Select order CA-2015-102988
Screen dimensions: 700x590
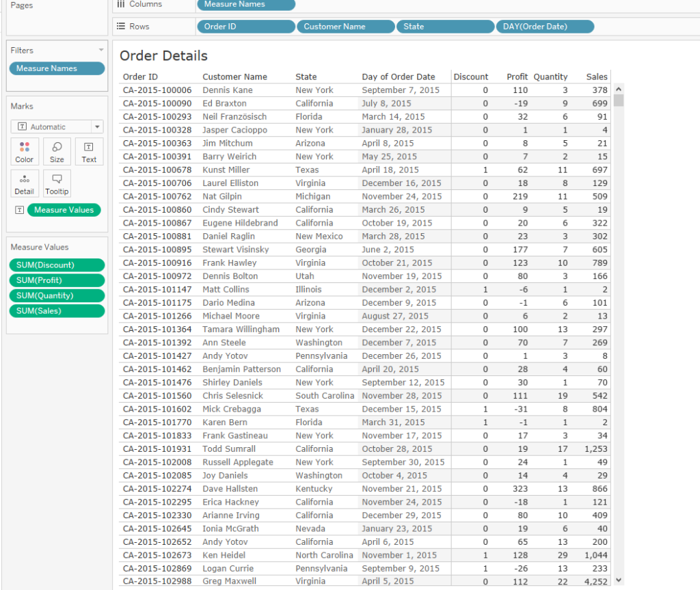[157, 581]
